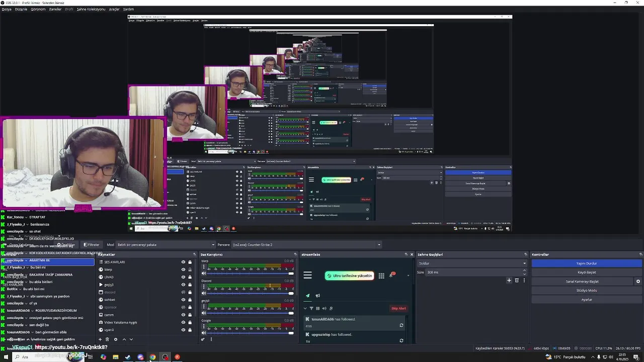
Task: Expand the Streamlabs account dropdown arrow
Action: pyautogui.click(x=408, y=276)
